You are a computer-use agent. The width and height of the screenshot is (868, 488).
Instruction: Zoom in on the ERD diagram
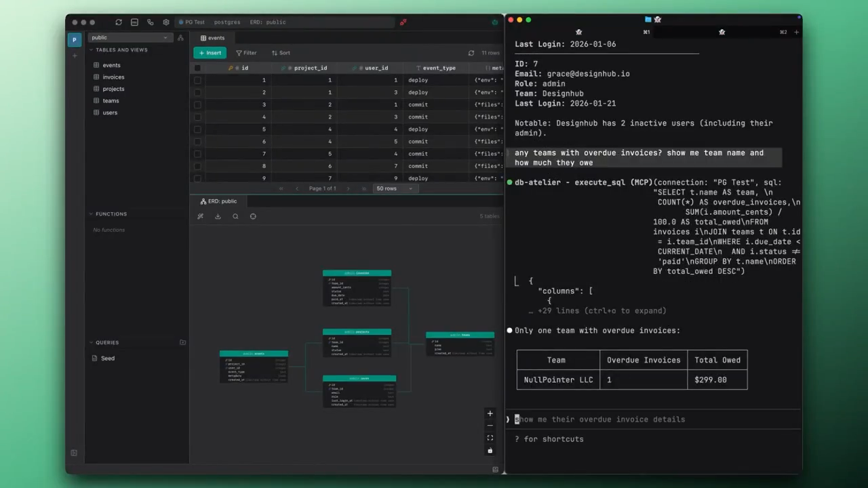coord(490,413)
